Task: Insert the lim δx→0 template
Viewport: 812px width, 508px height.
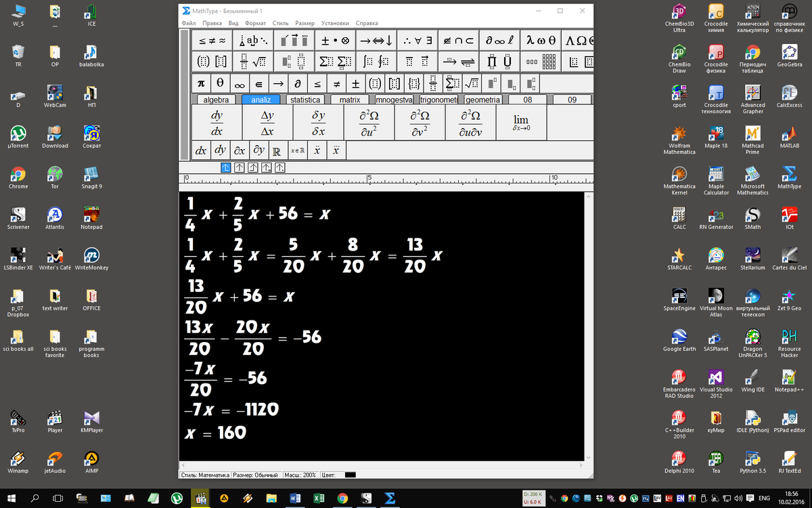Action: (520, 123)
